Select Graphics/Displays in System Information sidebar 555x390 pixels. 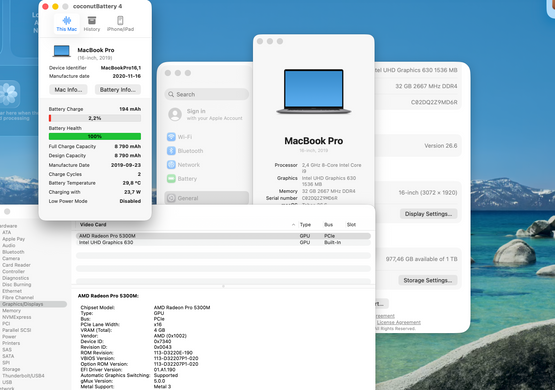(x=33, y=304)
